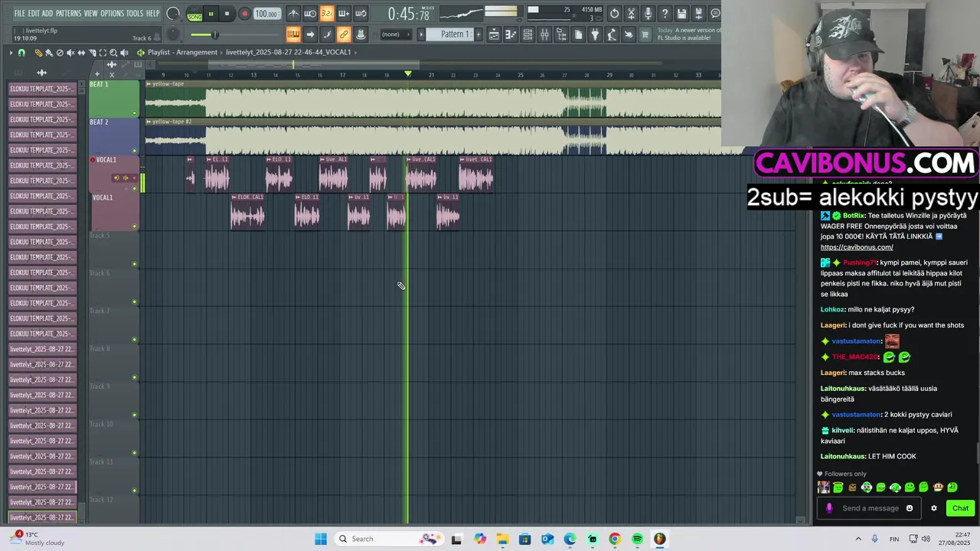Toggle the 3.2.1 countdown before recording
980x551 pixels.
tap(327, 14)
